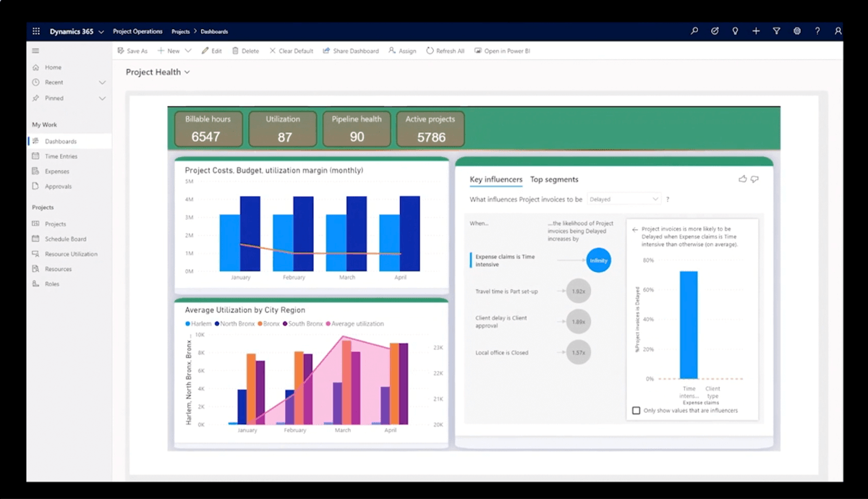Open the user account icon
868x499 pixels.
click(837, 31)
